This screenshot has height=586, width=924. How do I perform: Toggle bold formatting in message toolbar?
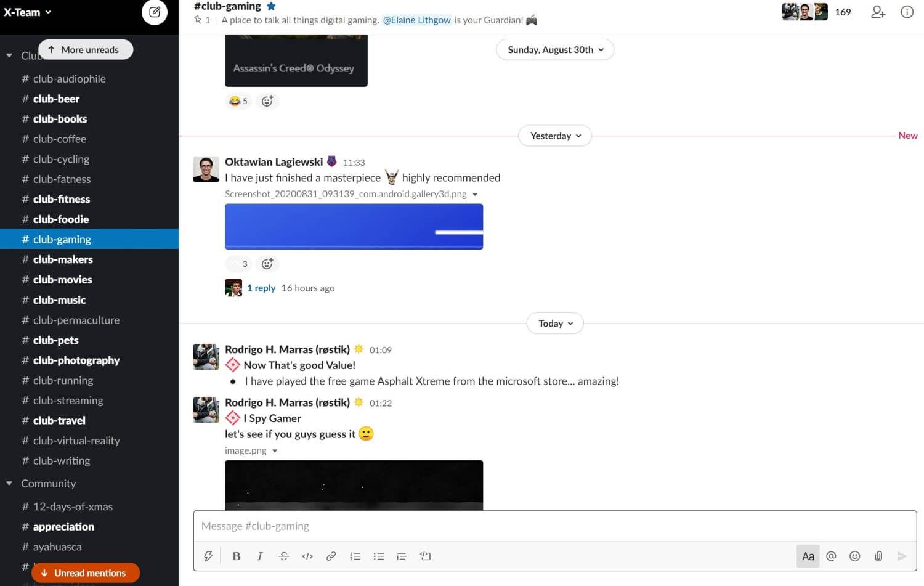click(237, 556)
